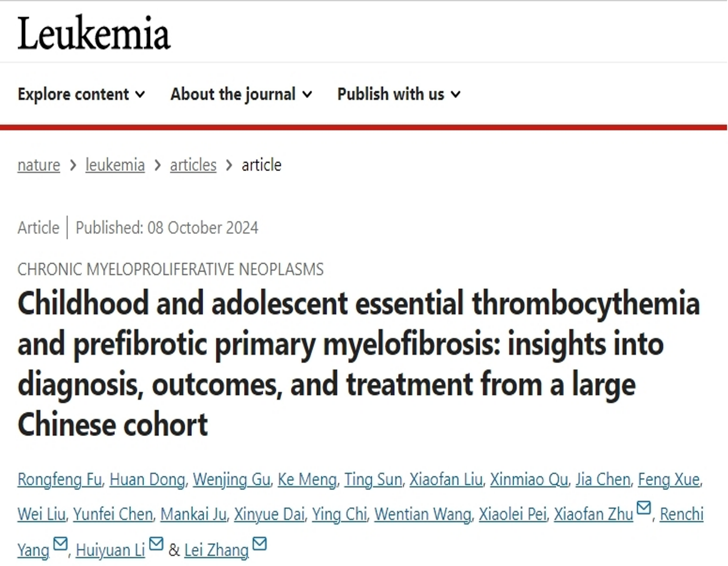Click author name Huan Dong
Screen dimensions: 728x566
click(147, 480)
